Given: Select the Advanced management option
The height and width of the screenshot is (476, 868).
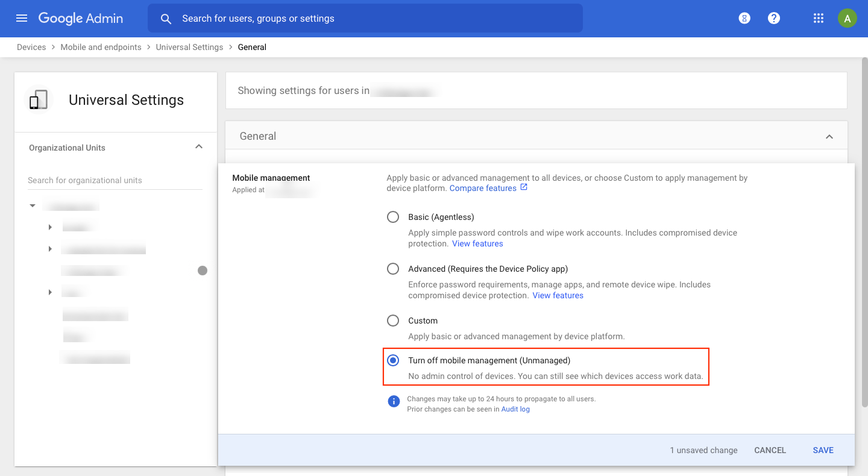Looking at the screenshot, I should point(393,268).
